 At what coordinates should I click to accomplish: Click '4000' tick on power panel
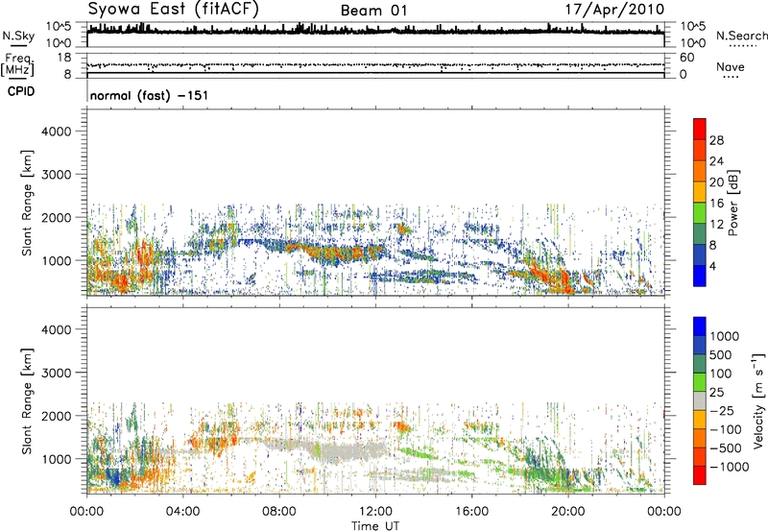click(x=56, y=132)
